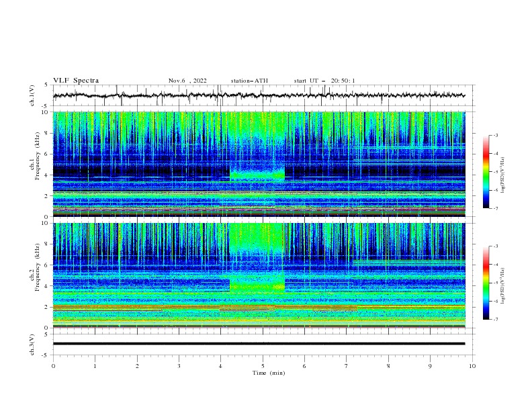532x411 pixels.
Task: Click the ch.2 spectrogram color scale bar
Action: pyautogui.click(x=486, y=283)
